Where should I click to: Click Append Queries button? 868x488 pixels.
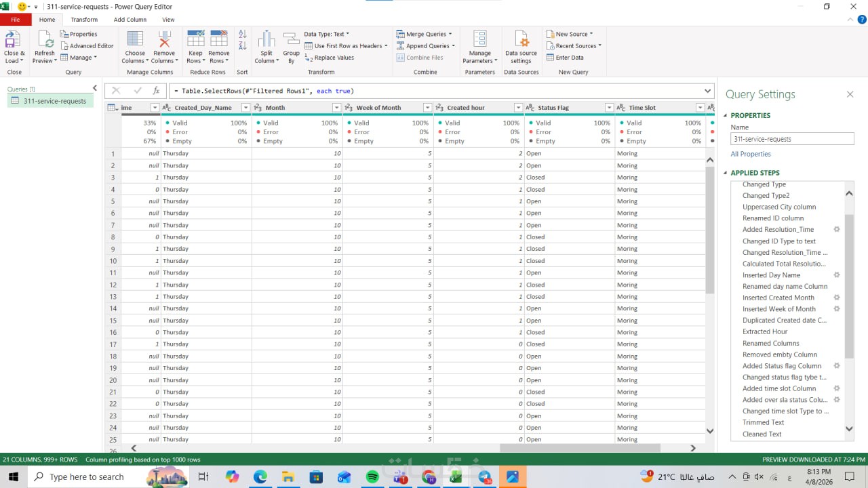pos(426,46)
